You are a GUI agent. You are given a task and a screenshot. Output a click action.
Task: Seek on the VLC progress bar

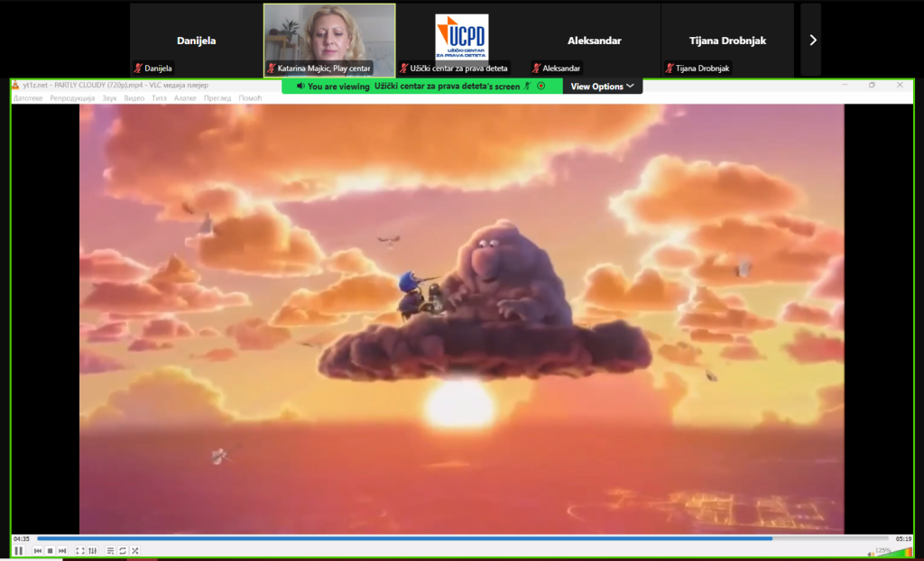click(463, 538)
